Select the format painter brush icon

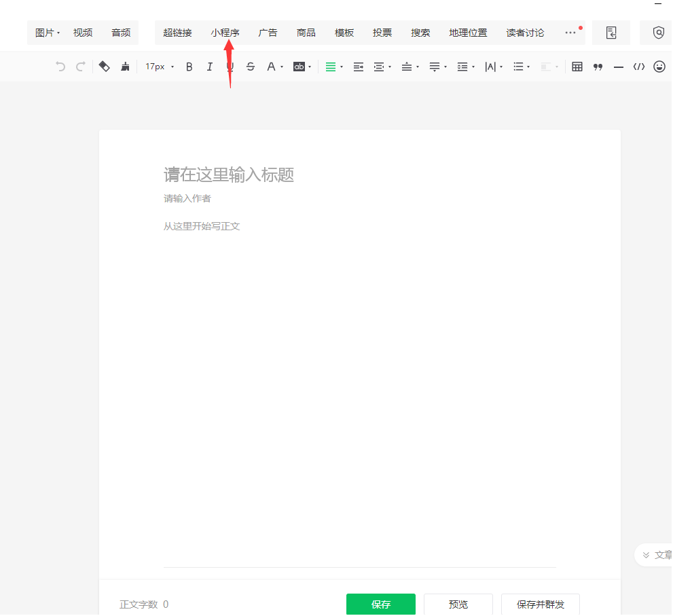[x=125, y=67]
